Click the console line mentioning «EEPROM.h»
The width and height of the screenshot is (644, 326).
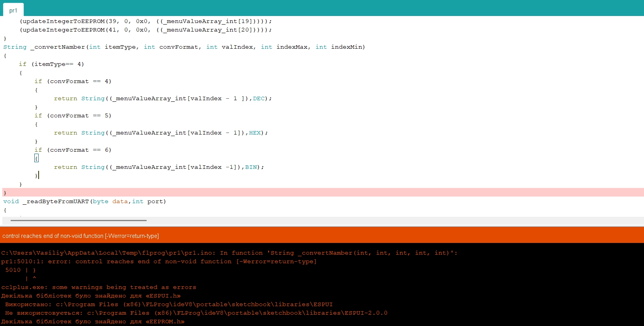pyautogui.click(x=93, y=322)
